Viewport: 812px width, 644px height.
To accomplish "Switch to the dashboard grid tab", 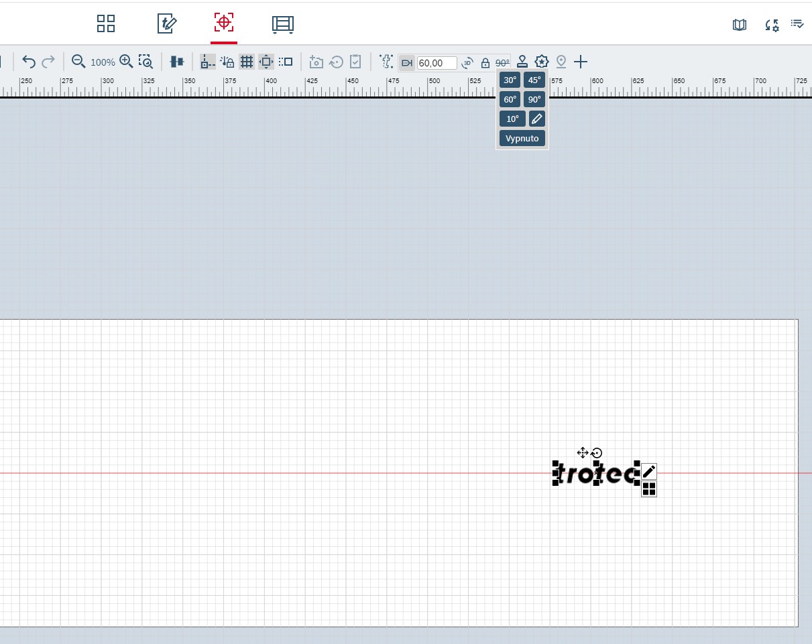I will coord(106,23).
